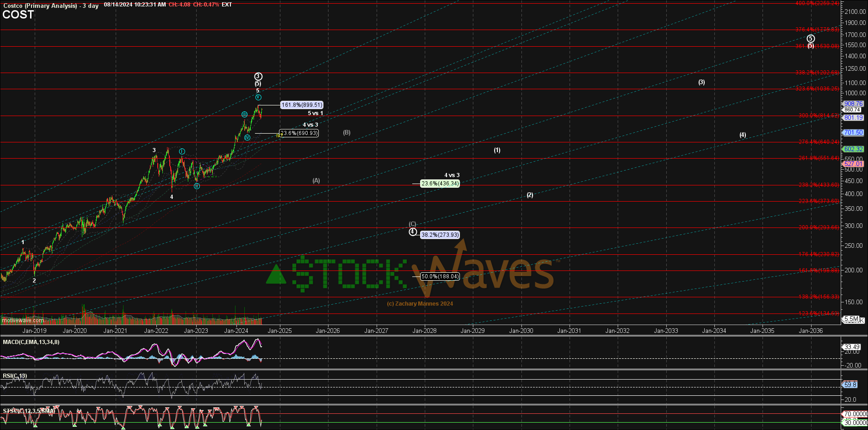
Task: Click the 376.4%(1775.63) extension label
Action: pos(817,30)
